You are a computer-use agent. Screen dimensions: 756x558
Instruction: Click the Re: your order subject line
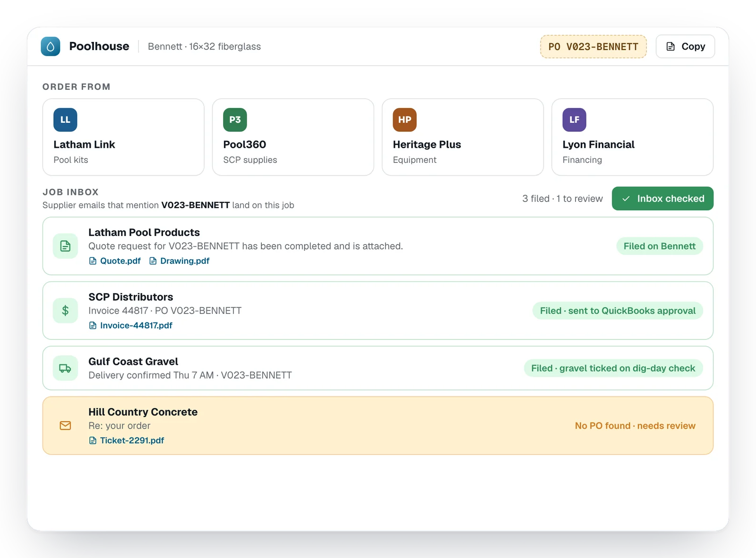click(x=120, y=426)
